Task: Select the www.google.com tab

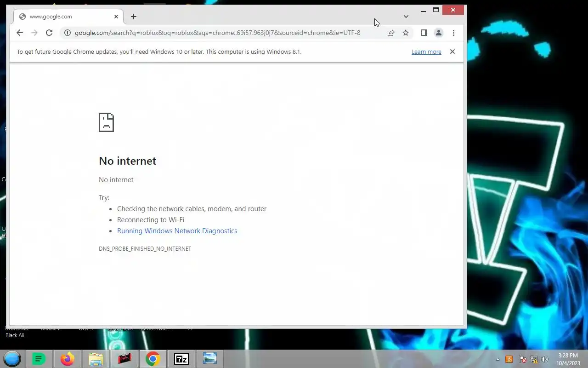Action: coord(69,17)
